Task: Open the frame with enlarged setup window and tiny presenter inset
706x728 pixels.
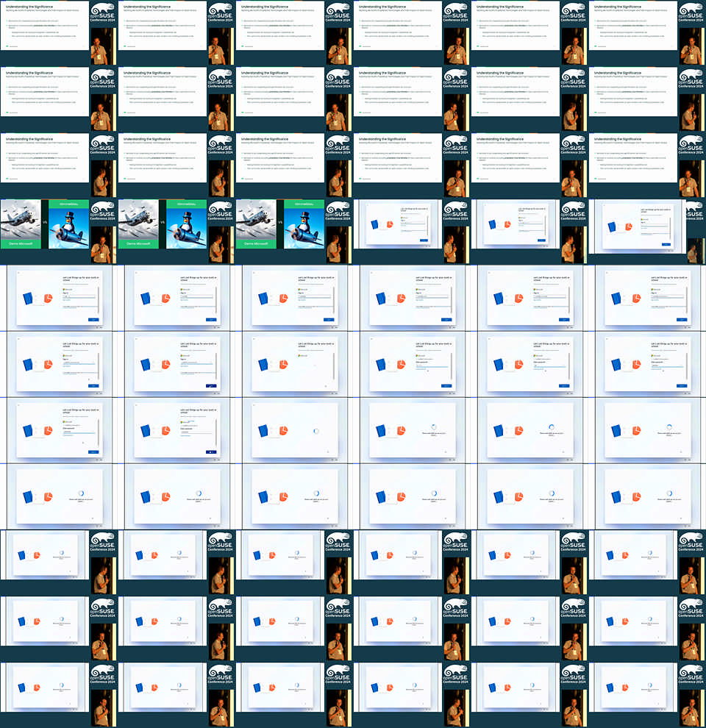Action: [x=647, y=232]
